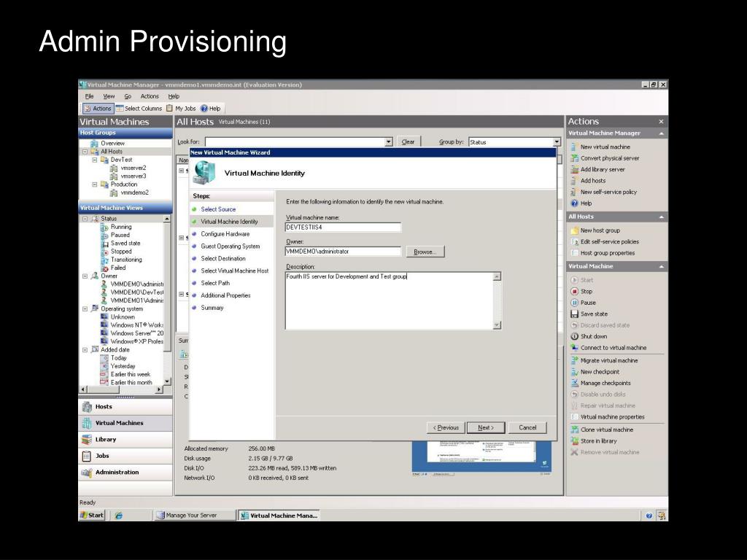This screenshot has height=560, width=747.
Task: Open the Go menu
Action: (128, 96)
